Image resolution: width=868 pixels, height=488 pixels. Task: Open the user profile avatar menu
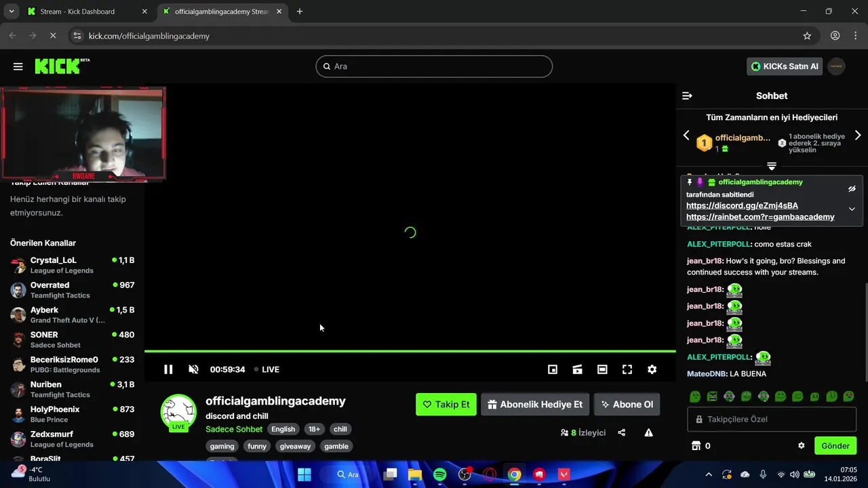click(836, 66)
